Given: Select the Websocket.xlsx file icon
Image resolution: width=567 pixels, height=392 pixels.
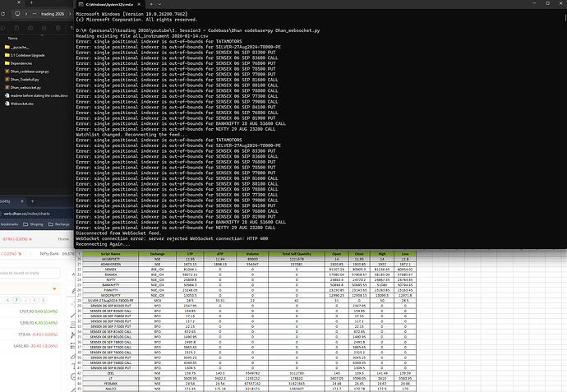Looking at the screenshot, I should pyautogui.click(x=7, y=104).
